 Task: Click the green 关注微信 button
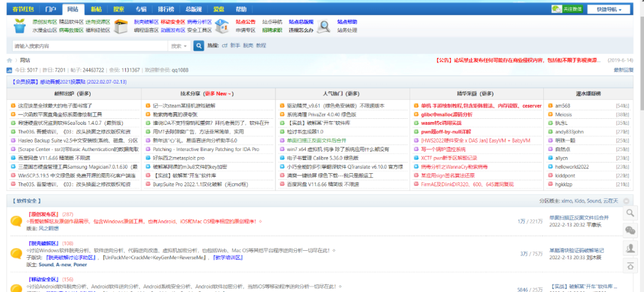click(566, 9)
